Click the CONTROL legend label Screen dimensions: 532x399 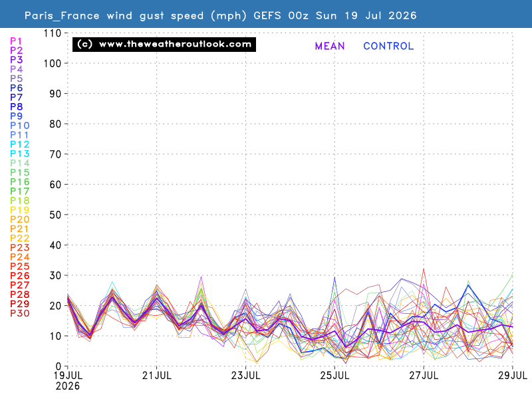point(388,46)
